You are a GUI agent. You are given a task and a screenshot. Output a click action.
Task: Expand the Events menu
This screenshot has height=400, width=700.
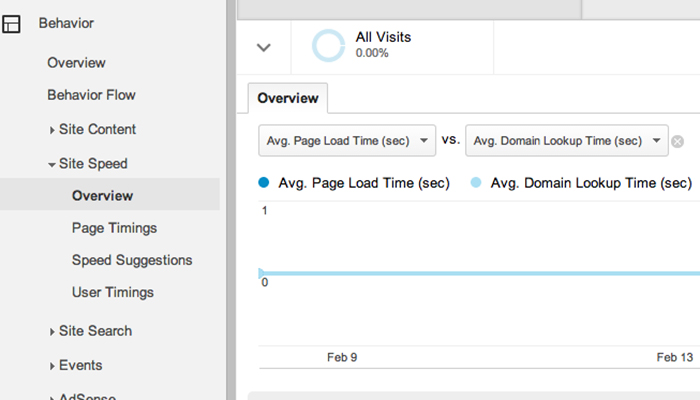tap(76, 366)
